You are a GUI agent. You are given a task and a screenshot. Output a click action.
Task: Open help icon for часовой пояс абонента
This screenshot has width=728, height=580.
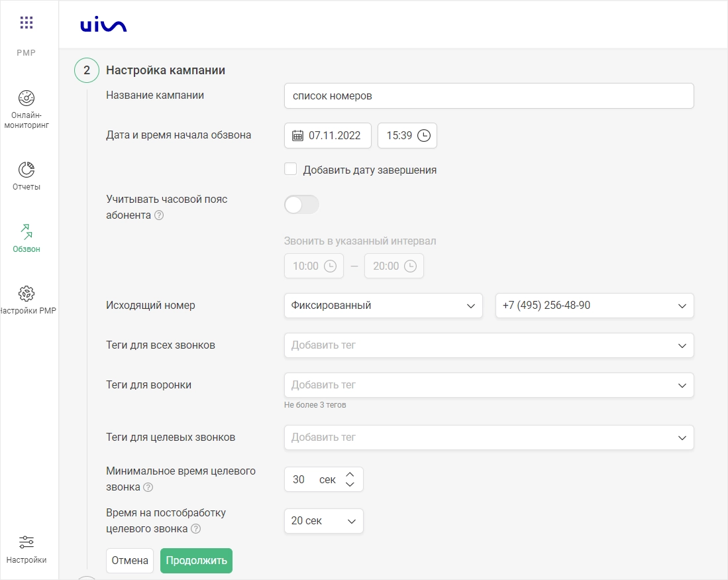[159, 215]
